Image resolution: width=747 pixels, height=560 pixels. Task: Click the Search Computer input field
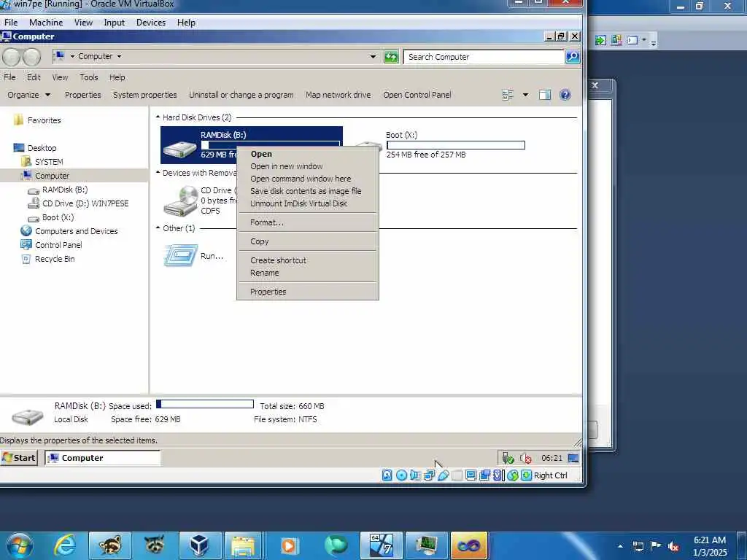tap(484, 57)
